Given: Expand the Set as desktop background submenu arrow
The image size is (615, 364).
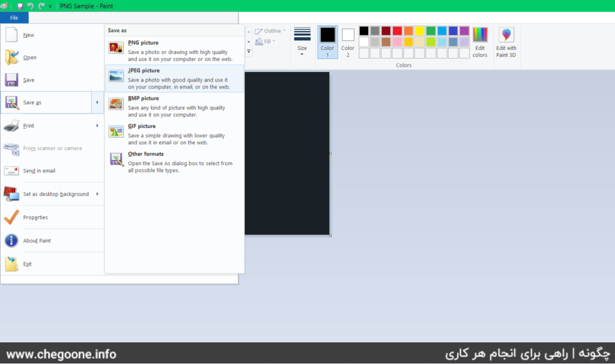Looking at the screenshot, I should pyautogui.click(x=97, y=194).
